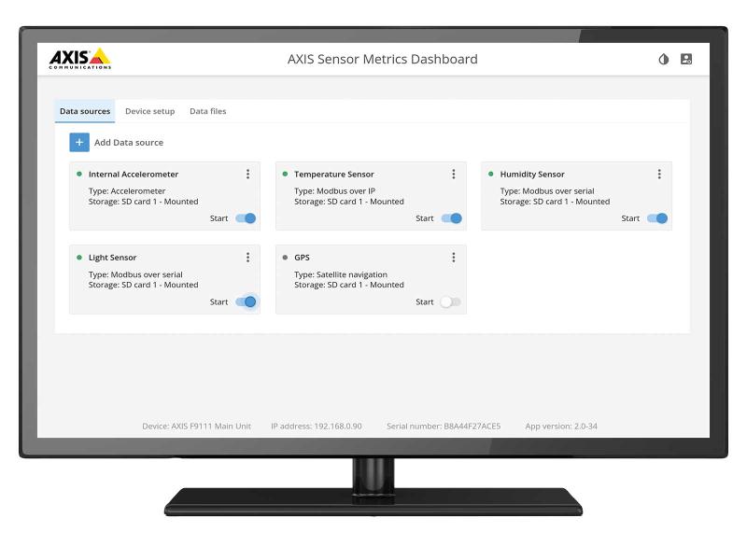
Task: Open Temperature Sensor three-dot menu
Action: (x=454, y=174)
